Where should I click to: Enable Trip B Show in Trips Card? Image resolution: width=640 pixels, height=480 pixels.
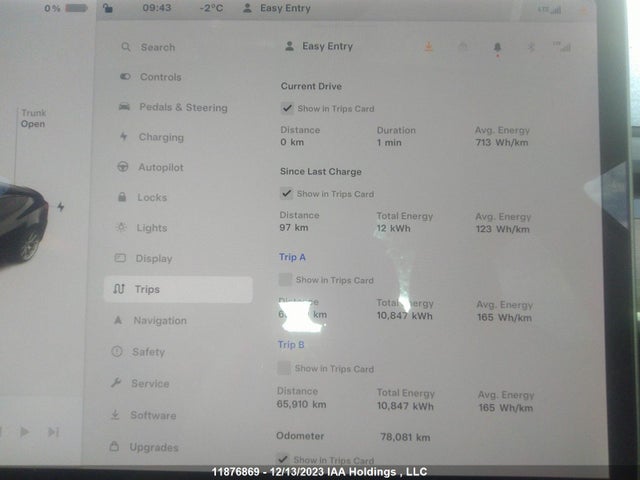pos(286,368)
